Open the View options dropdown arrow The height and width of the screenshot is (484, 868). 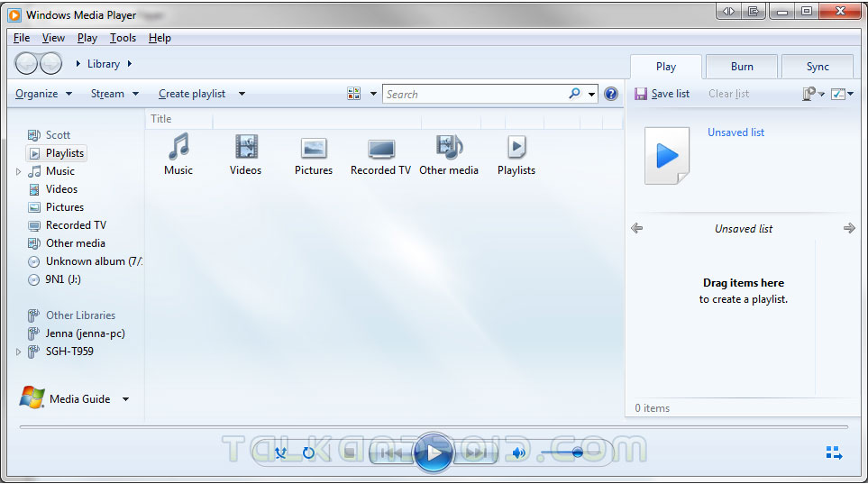pos(373,94)
